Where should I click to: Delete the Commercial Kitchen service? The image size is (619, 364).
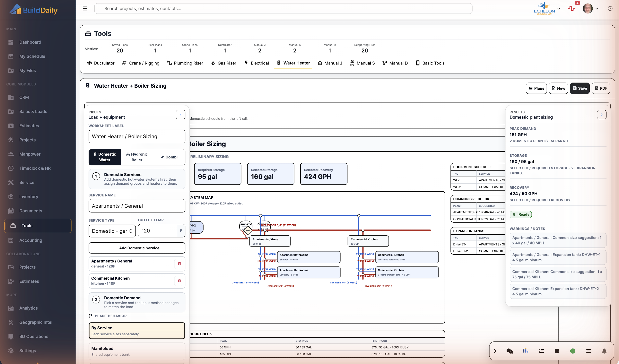[179, 281]
